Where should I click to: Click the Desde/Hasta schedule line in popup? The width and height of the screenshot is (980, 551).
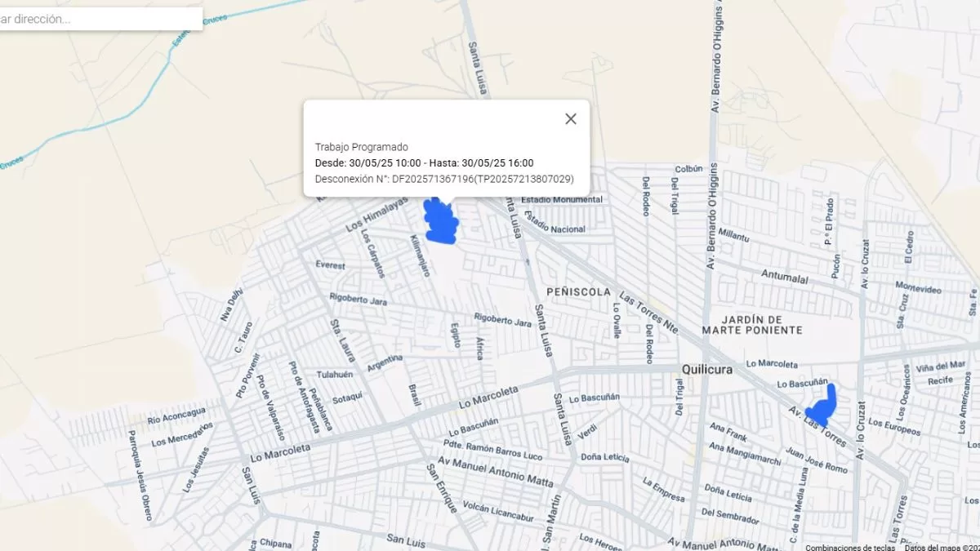(424, 163)
